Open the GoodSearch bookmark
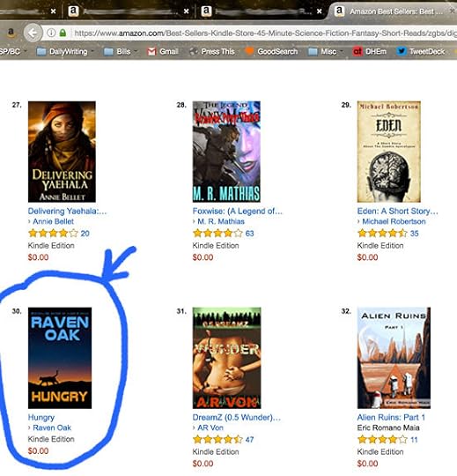This screenshot has width=457, height=476. [x=271, y=52]
